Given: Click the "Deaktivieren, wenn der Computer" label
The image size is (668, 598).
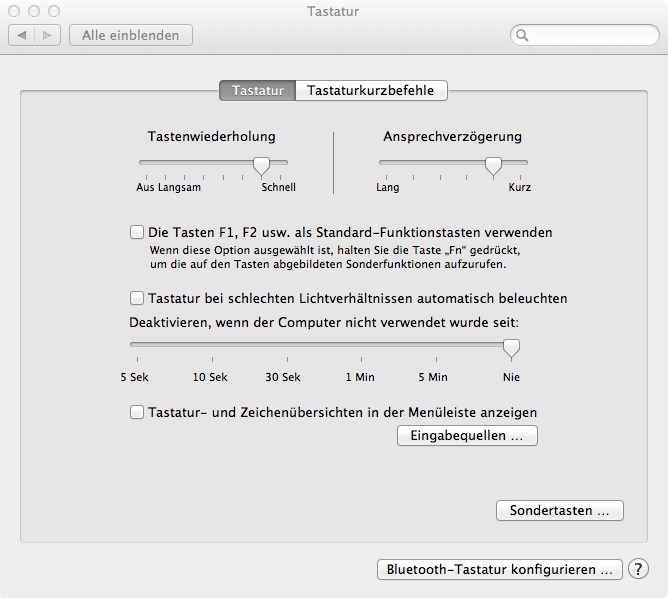Looking at the screenshot, I should (x=324, y=322).
